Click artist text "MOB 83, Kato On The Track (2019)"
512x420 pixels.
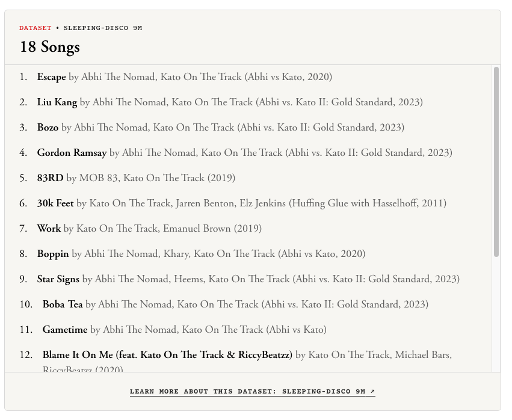tap(158, 178)
